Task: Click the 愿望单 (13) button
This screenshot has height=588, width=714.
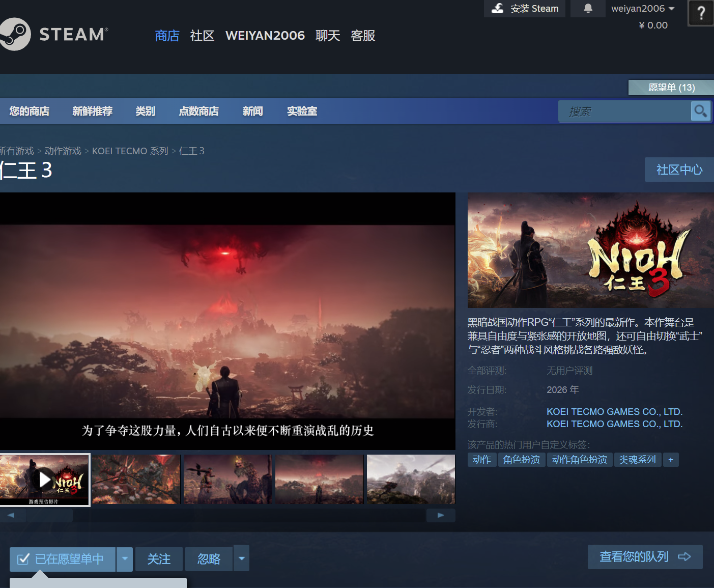Action: [671, 88]
